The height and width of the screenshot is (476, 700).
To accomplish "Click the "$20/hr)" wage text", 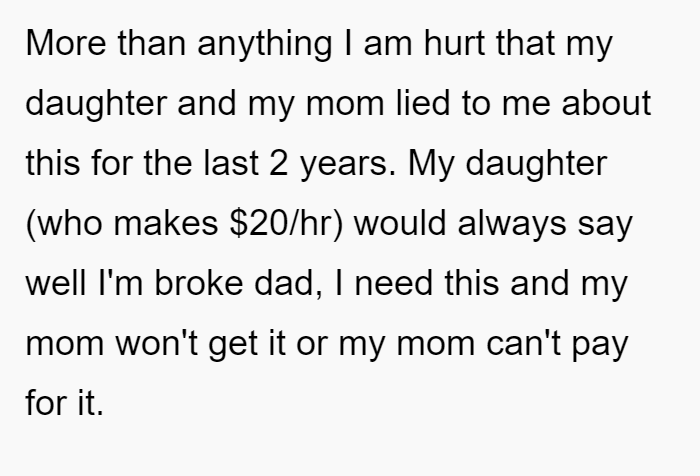I will pyautogui.click(x=287, y=225).
